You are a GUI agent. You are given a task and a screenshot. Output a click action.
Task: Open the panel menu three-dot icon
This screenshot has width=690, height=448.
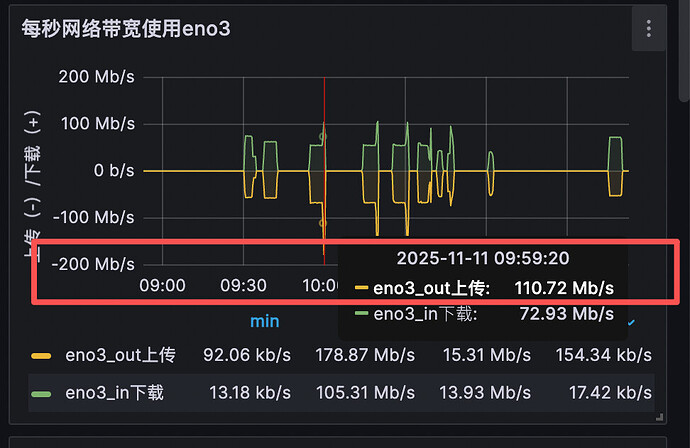(650, 29)
